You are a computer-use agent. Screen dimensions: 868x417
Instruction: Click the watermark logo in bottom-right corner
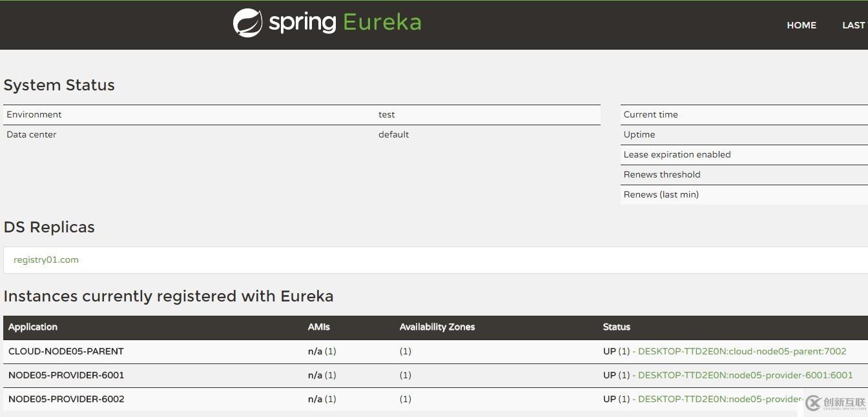[x=835, y=403]
